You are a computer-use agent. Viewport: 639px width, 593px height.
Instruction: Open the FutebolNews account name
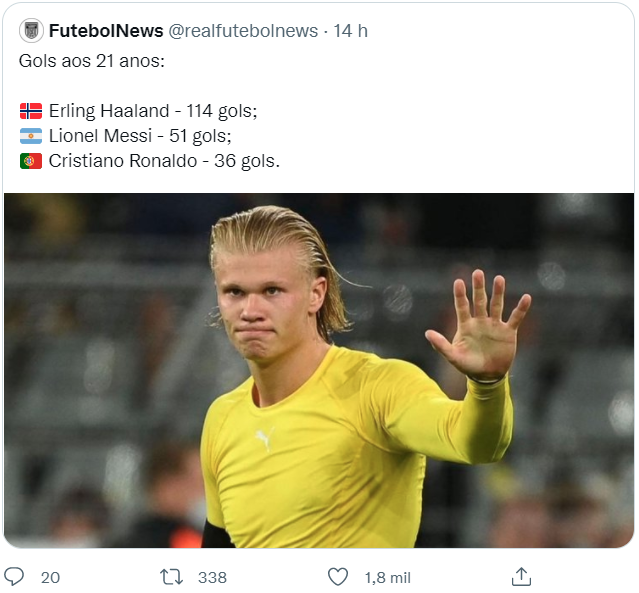coord(105,31)
